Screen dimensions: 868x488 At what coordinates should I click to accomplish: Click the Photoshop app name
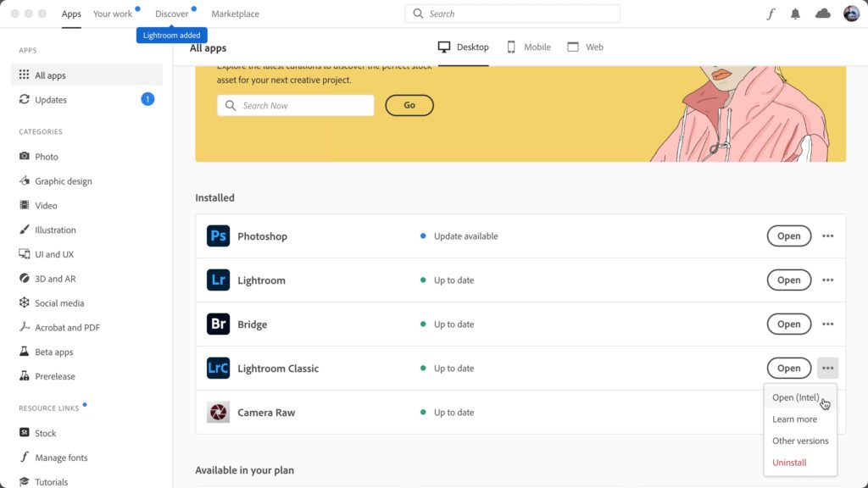pyautogui.click(x=263, y=236)
